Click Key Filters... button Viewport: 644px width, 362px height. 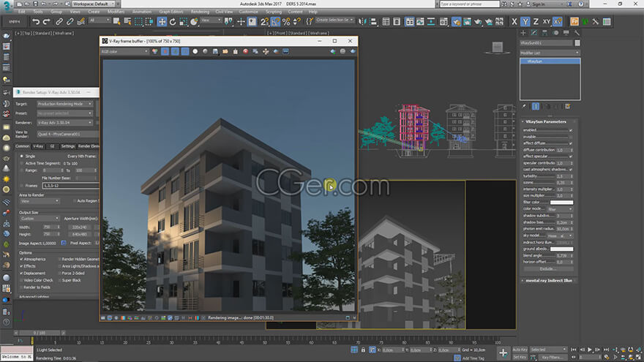point(552,357)
